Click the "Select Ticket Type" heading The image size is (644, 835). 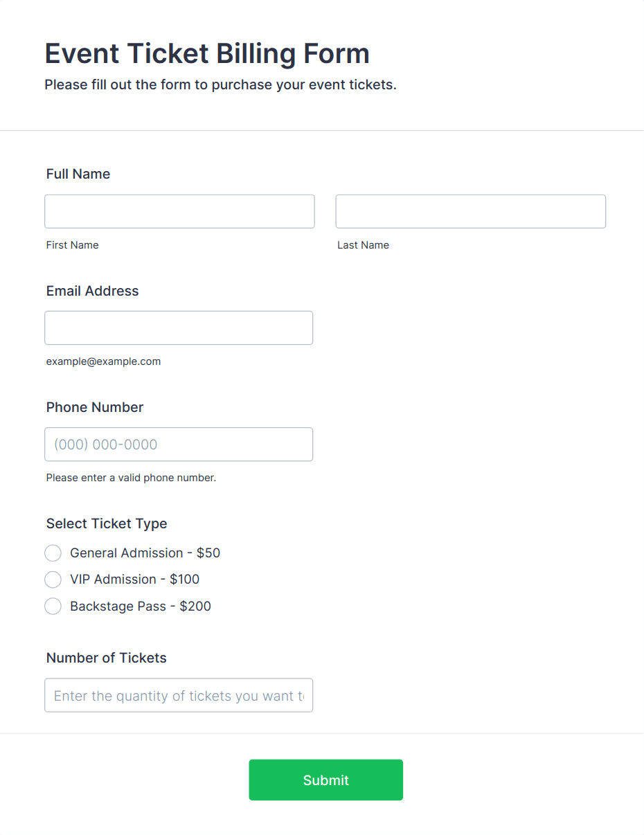107,523
